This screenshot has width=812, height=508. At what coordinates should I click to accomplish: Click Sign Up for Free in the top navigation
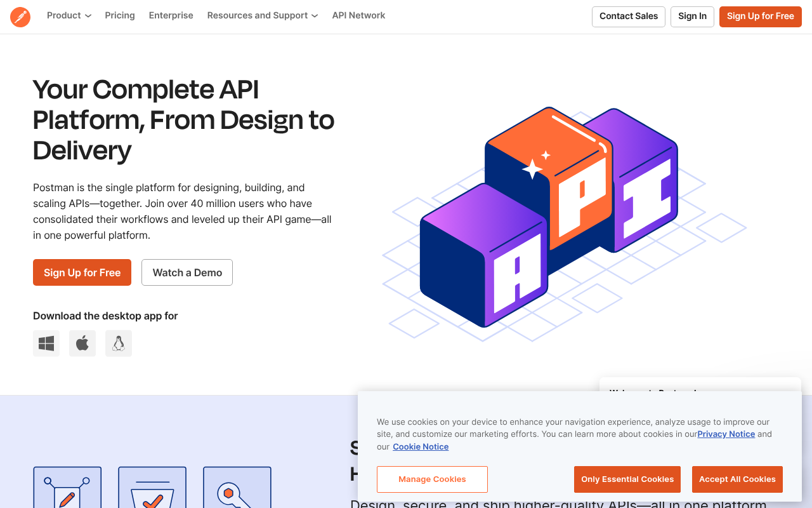(x=760, y=17)
